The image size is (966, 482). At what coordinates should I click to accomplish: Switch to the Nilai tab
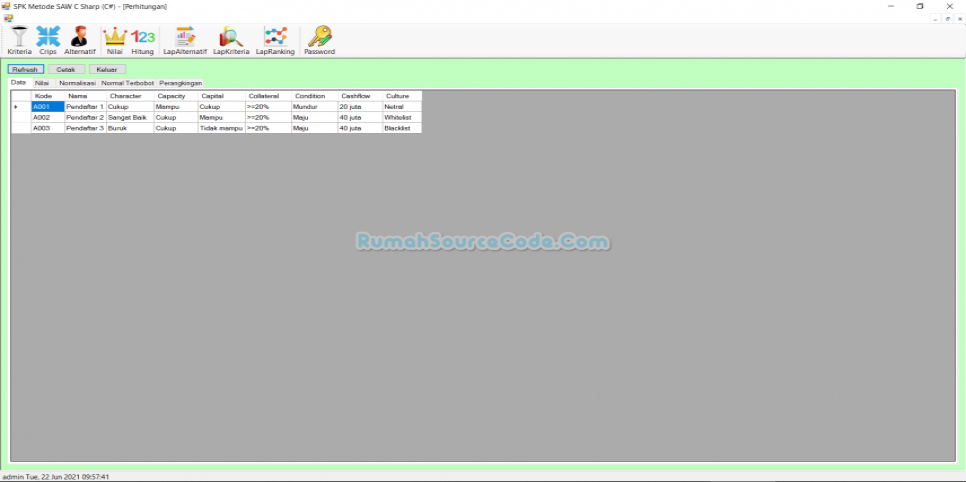pyautogui.click(x=42, y=83)
